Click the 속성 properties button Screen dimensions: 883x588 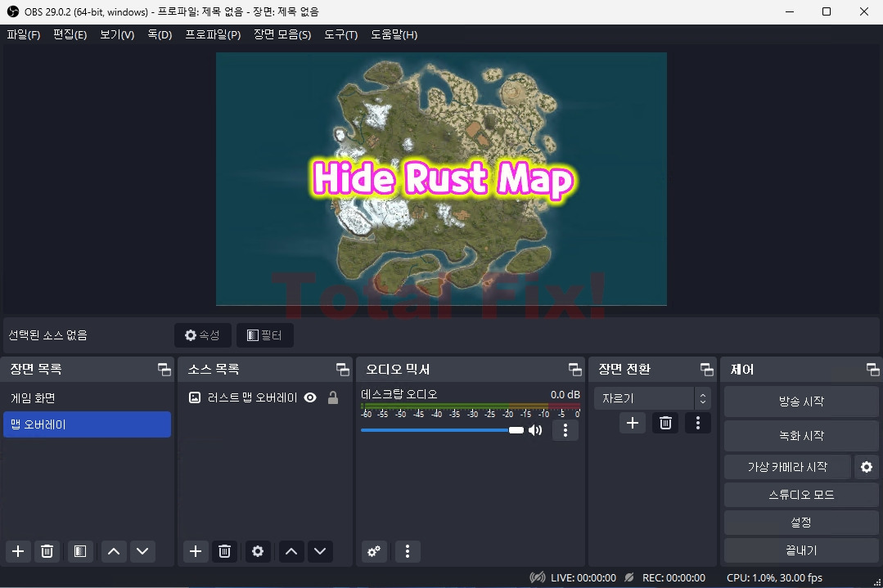[203, 335]
